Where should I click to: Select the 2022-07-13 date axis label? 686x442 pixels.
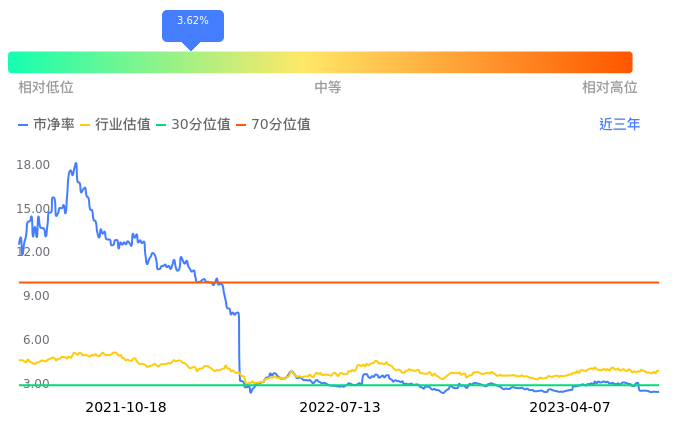point(340,408)
